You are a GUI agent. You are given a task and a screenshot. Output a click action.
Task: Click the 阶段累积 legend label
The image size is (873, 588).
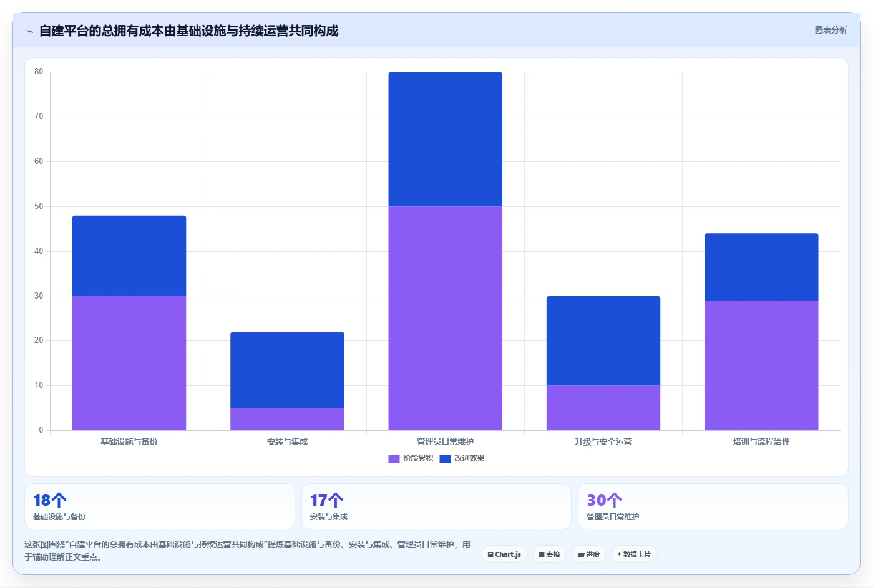coord(418,458)
